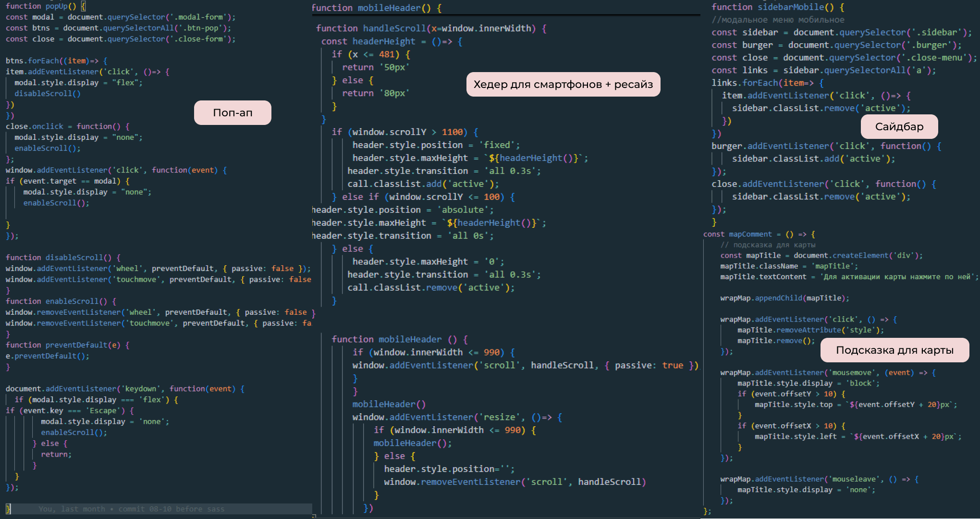Click the line "header.style.maxHeight = '0';"
This screenshot has height=519, width=980.
pos(429,262)
